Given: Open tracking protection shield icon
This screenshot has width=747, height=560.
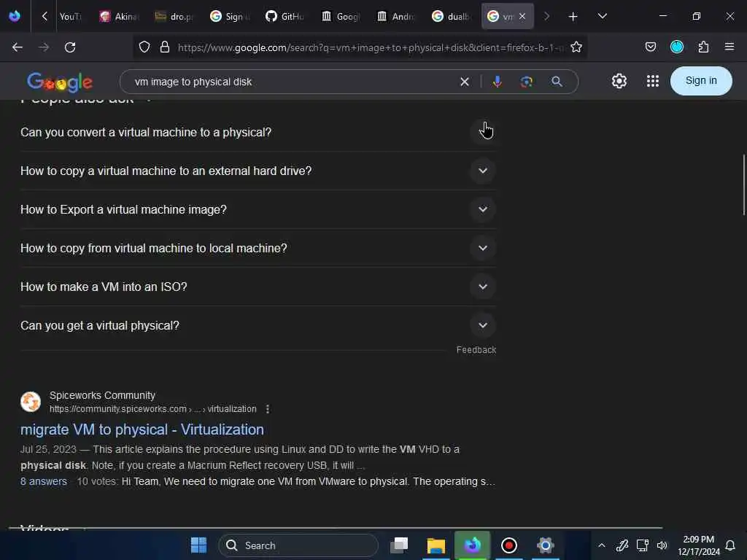Looking at the screenshot, I should point(144,47).
